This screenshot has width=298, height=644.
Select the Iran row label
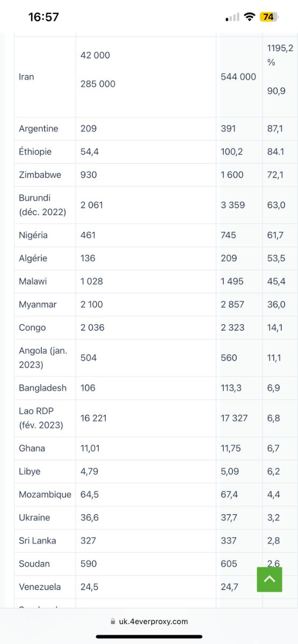coord(26,77)
